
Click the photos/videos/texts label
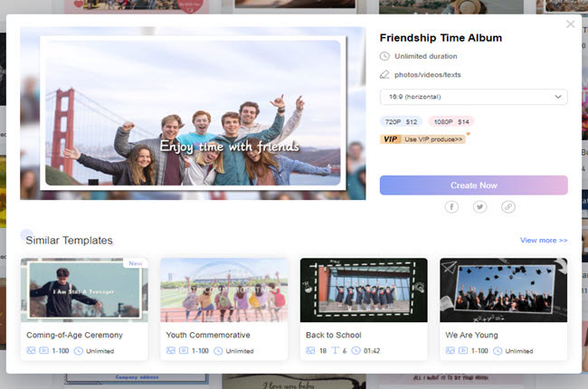[x=428, y=75]
